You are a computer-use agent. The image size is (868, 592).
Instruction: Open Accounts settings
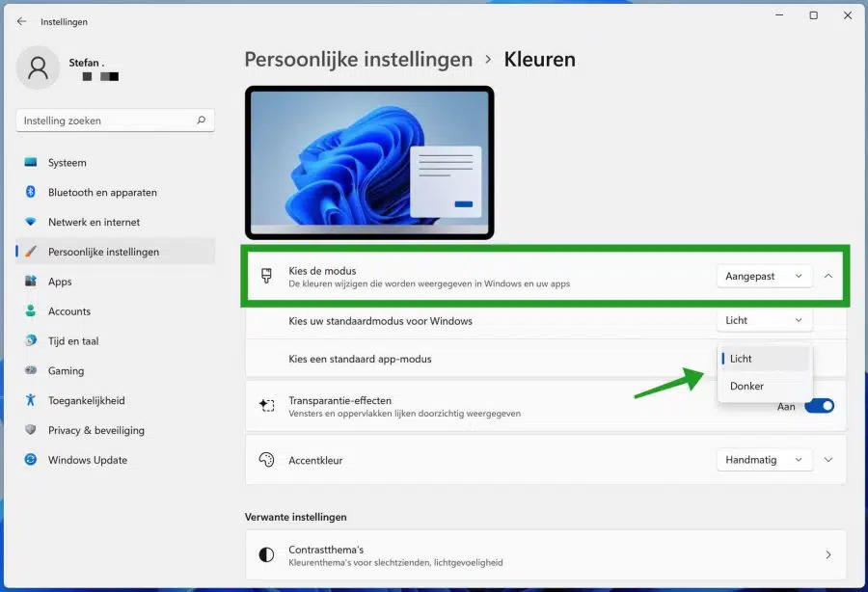(115, 311)
